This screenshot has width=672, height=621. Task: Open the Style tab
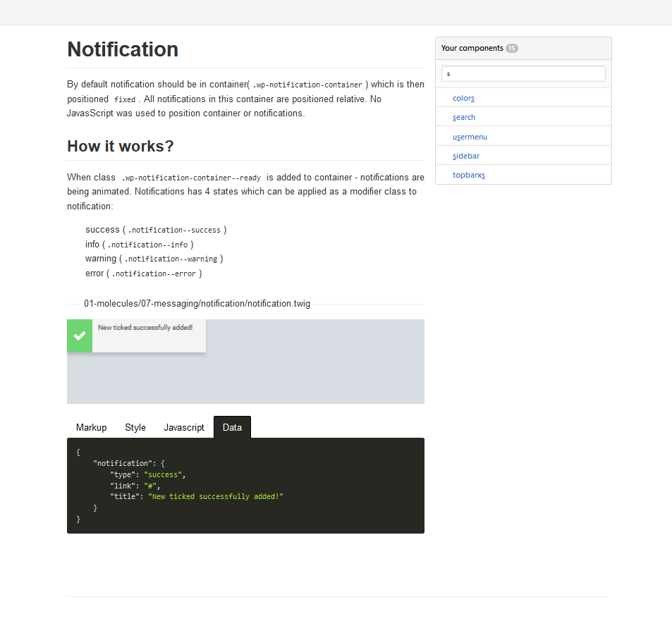[135, 427]
